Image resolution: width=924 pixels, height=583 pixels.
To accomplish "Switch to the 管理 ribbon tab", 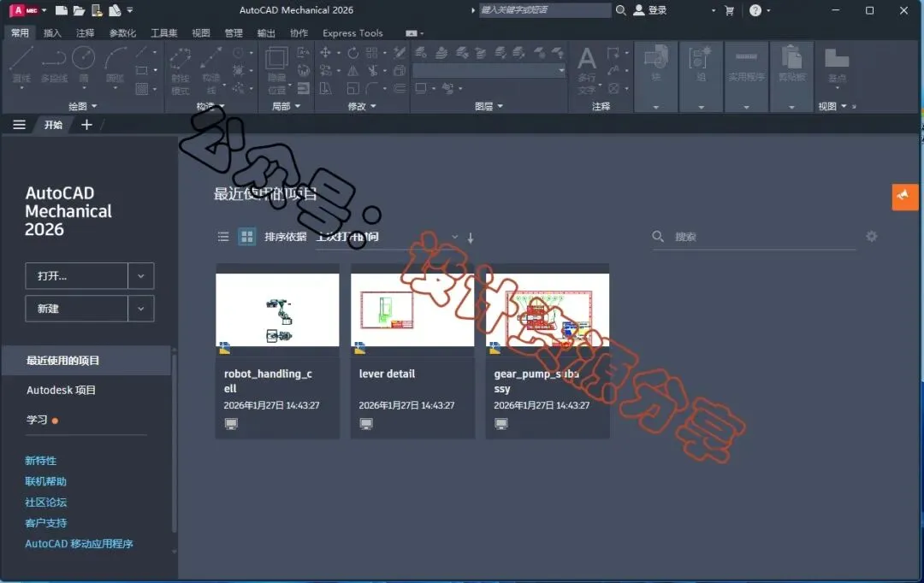I will tap(234, 33).
